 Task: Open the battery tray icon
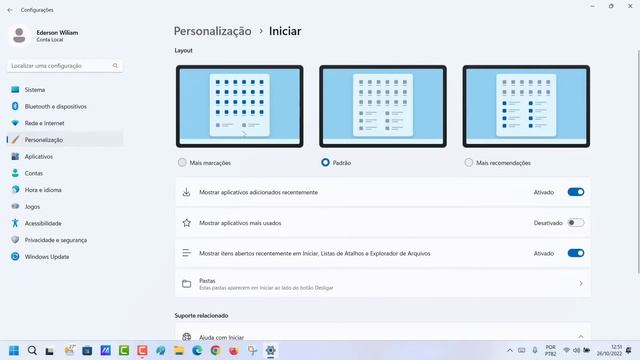coord(587,351)
